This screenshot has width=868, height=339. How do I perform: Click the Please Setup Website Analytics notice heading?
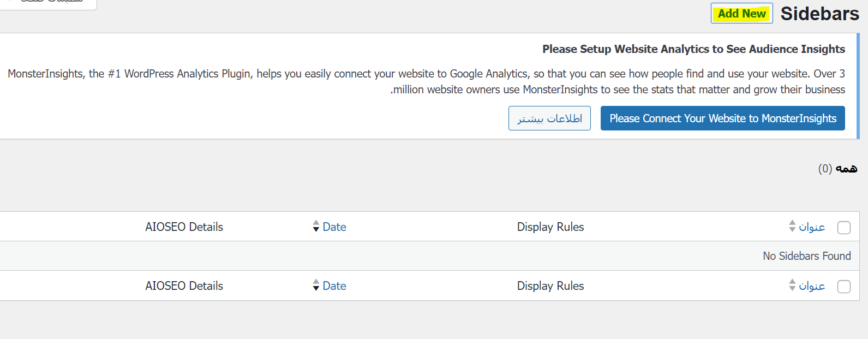point(693,49)
